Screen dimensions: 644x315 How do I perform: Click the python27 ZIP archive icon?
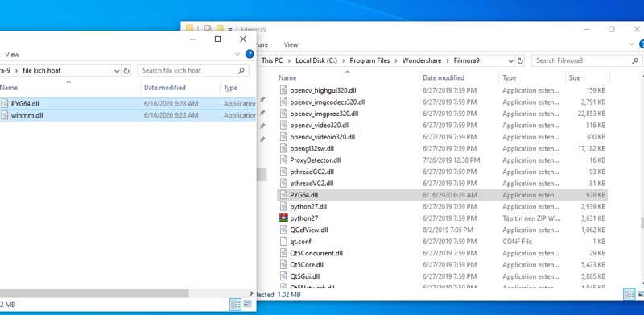(x=283, y=218)
